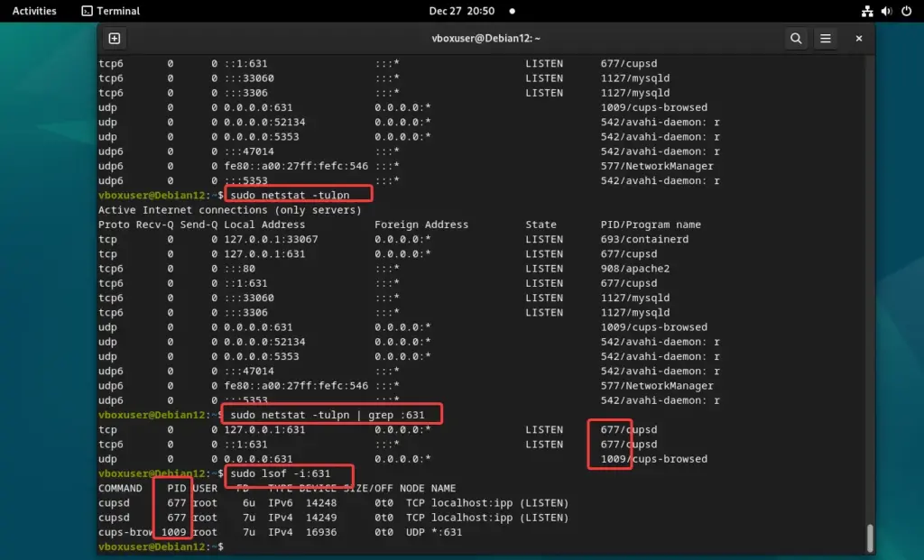924x560 pixels.
Task: Click the 'COMMAND' header of lsof output
Action: tap(120, 488)
